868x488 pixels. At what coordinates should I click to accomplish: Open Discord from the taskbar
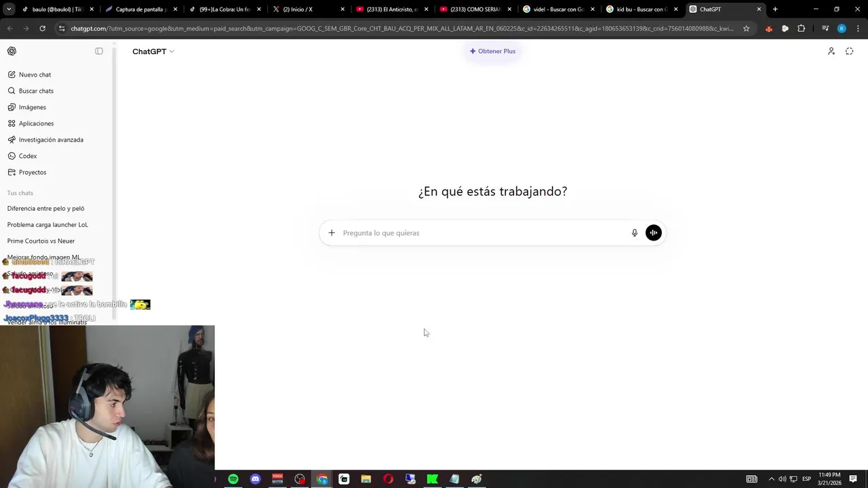click(x=255, y=479)
